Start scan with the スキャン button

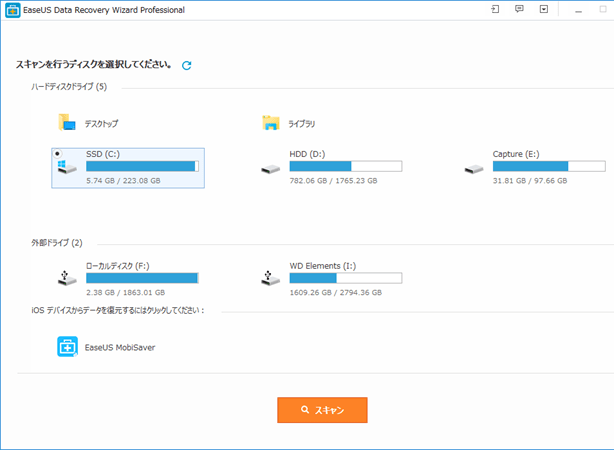point(322,410)
